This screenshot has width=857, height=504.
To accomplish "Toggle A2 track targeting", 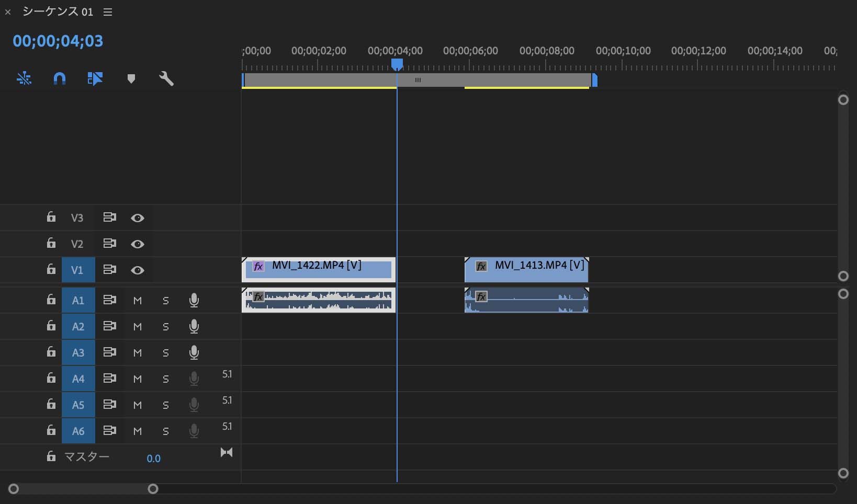I will tap(78, 326).
